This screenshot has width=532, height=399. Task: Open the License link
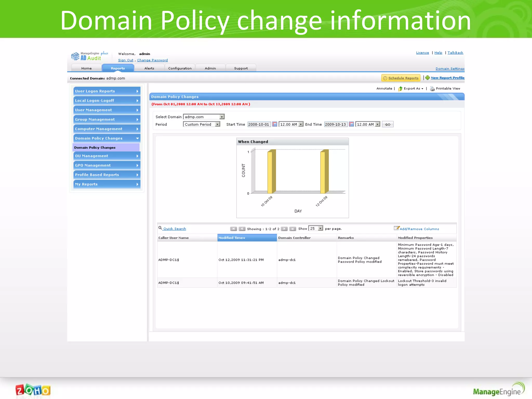(423, 53)
